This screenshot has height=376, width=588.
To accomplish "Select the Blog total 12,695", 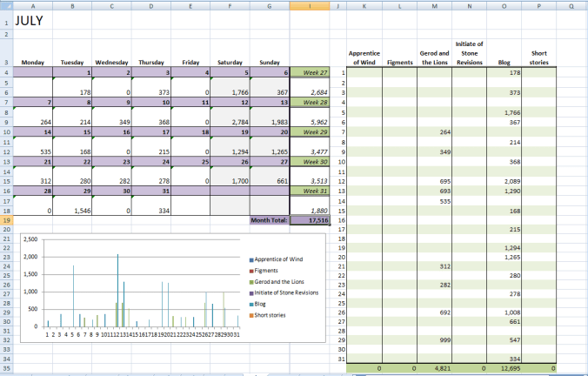I will click(504, 368).
